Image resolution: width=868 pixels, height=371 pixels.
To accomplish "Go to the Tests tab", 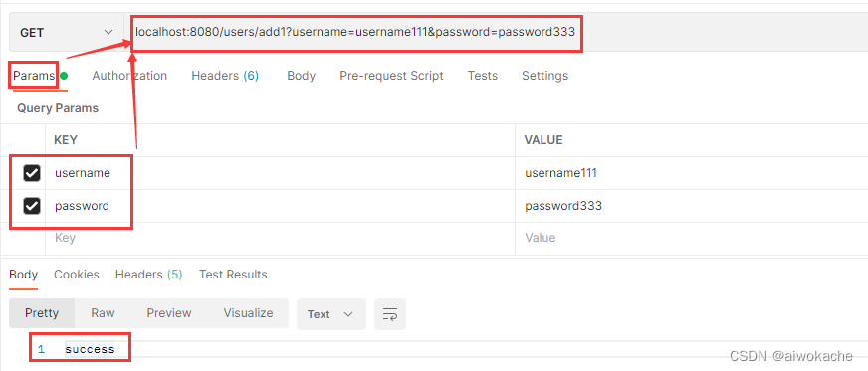I will pyautogui.click(x=482, y=76).
